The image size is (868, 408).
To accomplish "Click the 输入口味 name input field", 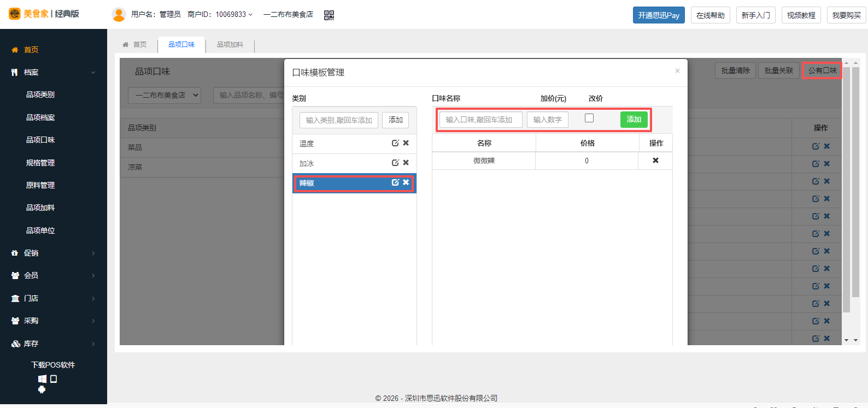I will (481, 120).
